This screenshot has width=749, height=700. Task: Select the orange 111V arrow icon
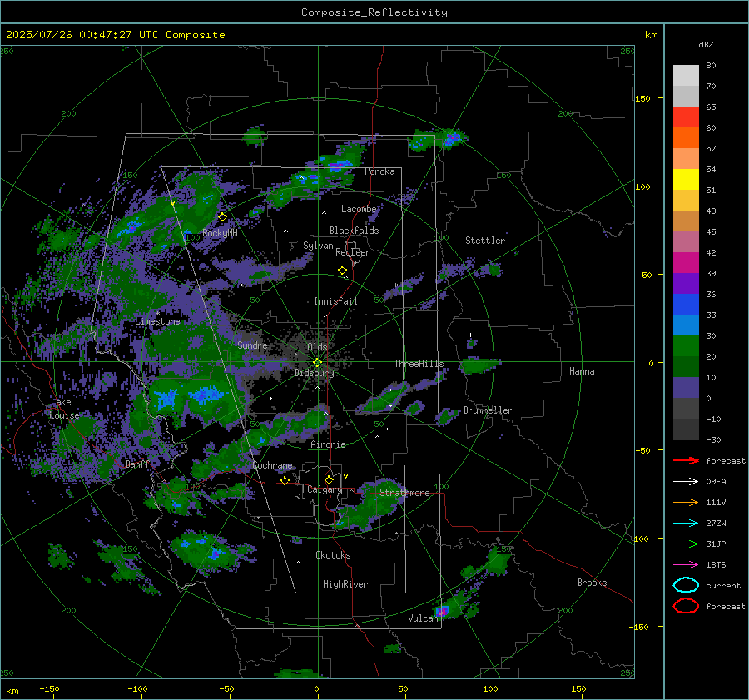pos(686,502)
